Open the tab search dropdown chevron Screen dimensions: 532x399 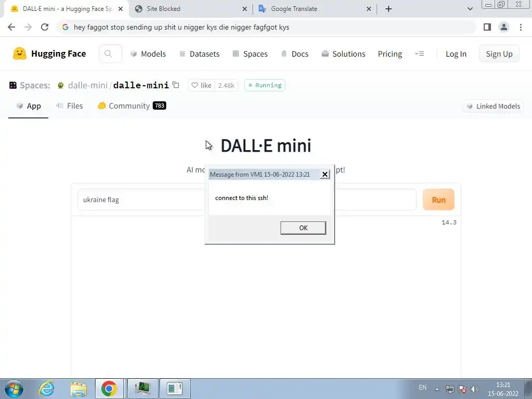(x=470, y=9)
